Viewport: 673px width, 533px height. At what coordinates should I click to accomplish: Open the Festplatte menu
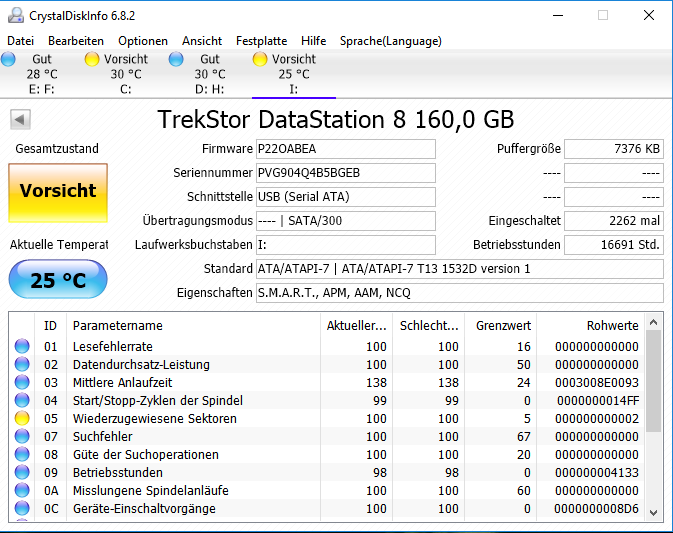click(x=261, y=41)
